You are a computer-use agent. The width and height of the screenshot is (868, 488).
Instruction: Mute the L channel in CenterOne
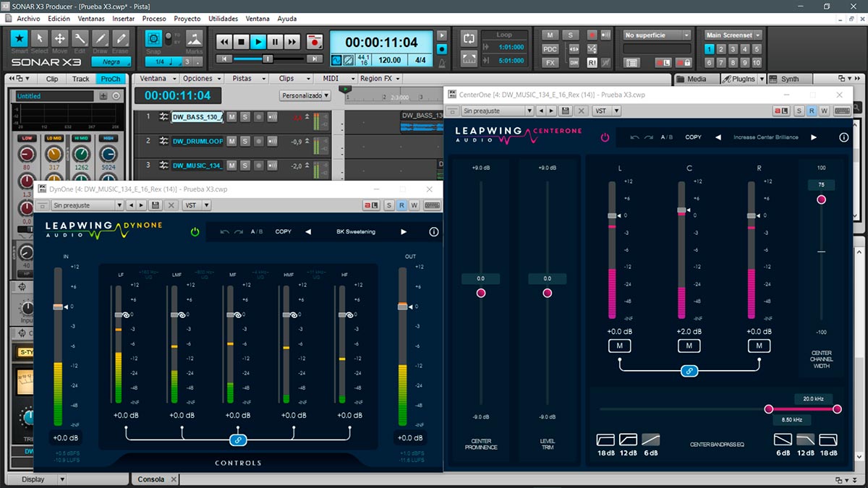pos(620,346)
